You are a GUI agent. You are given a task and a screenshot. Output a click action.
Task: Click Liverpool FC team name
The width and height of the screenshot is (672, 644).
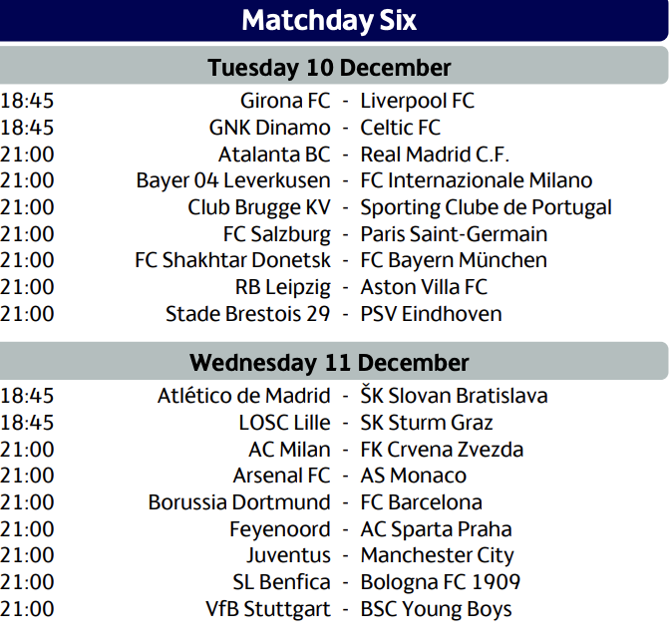click(x=418, y=101)
